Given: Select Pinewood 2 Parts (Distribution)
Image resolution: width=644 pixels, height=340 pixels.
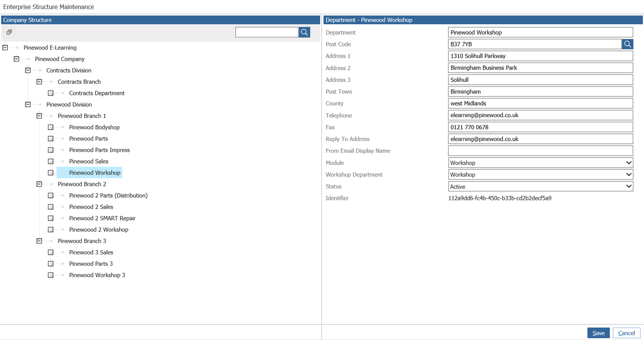Looking at the screenshot, I should (108, 195).
